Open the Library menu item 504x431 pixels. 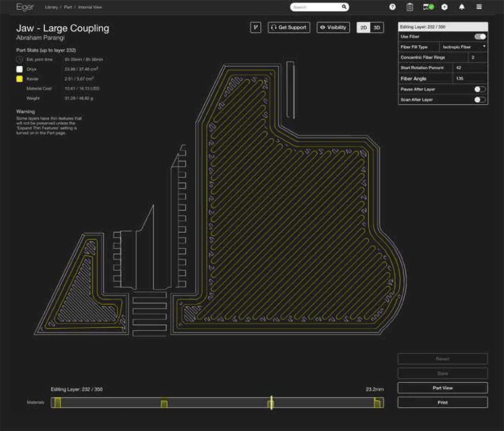click(51, 7)
